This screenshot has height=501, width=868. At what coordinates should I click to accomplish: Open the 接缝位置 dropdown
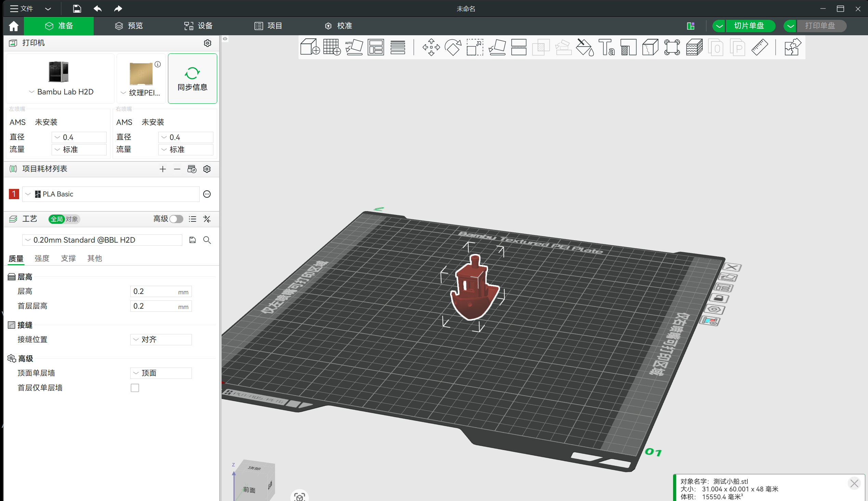(x=161, y=339)
